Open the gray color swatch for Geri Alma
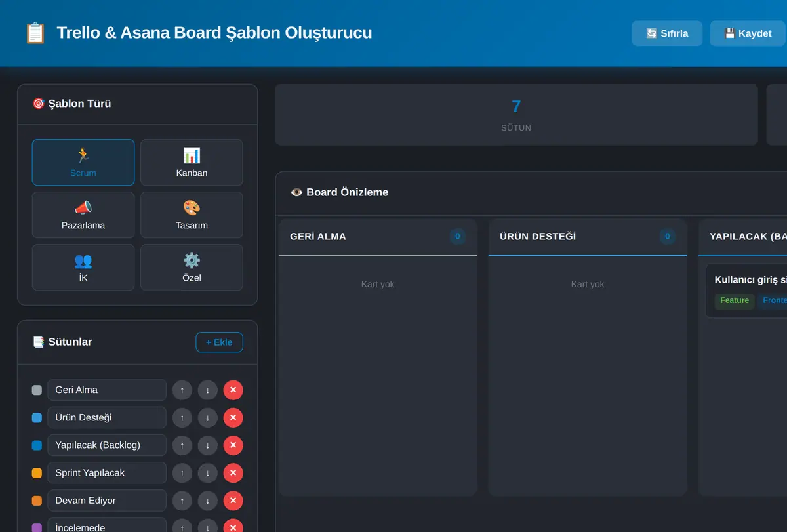This screenshot has height=532, width=787. [x=37, y=390]
